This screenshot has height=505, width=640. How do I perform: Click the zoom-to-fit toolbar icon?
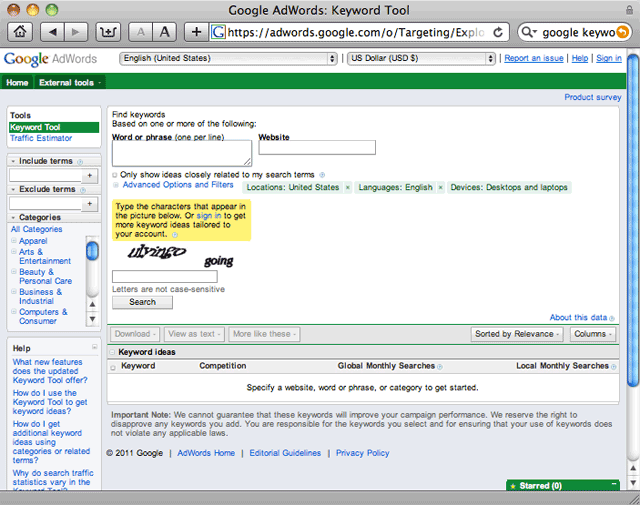(x=108, y=32)
